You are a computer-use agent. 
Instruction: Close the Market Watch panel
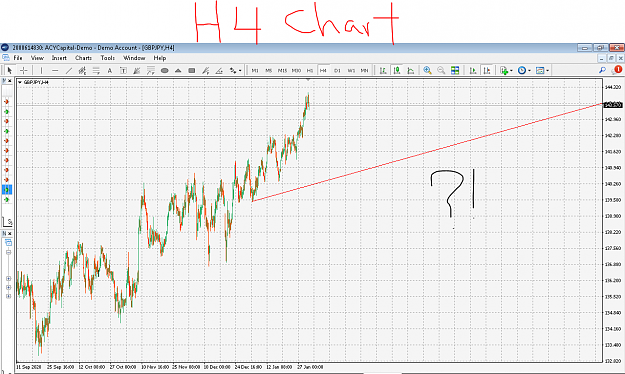point(10,81)
